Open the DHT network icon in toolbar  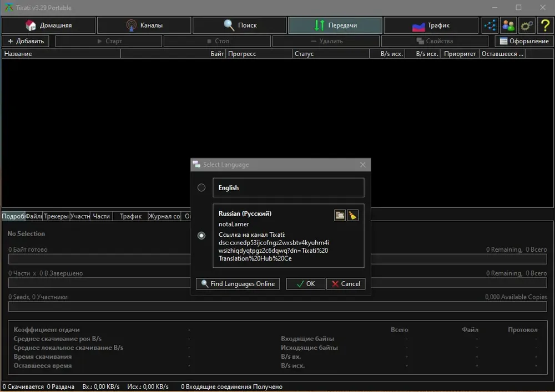point(490,25)
